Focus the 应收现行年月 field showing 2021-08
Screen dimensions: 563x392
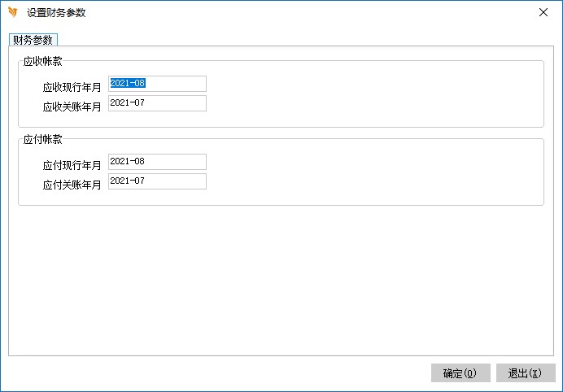click(x=157, y=84)
